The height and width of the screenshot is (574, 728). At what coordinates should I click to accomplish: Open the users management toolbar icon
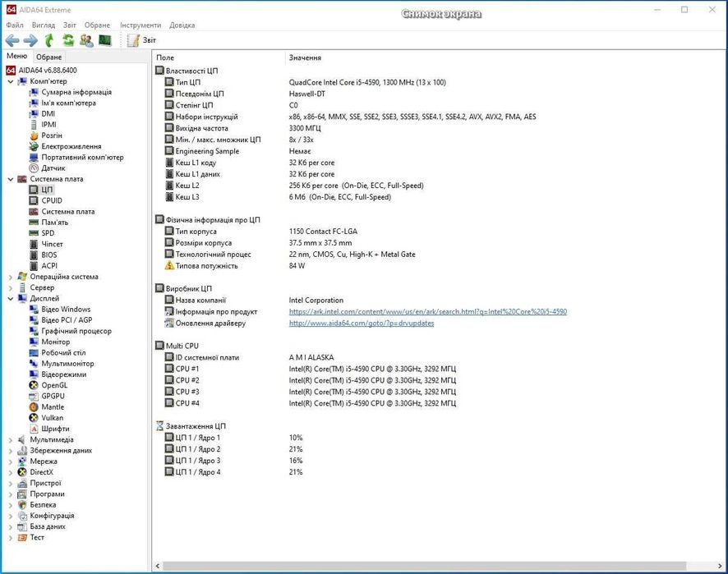pos(86,41)
